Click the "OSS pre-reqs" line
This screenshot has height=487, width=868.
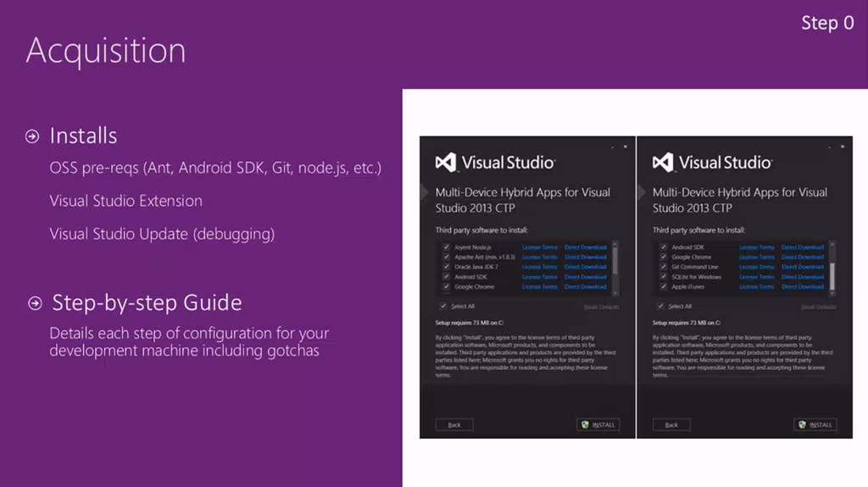pos(215,168)
